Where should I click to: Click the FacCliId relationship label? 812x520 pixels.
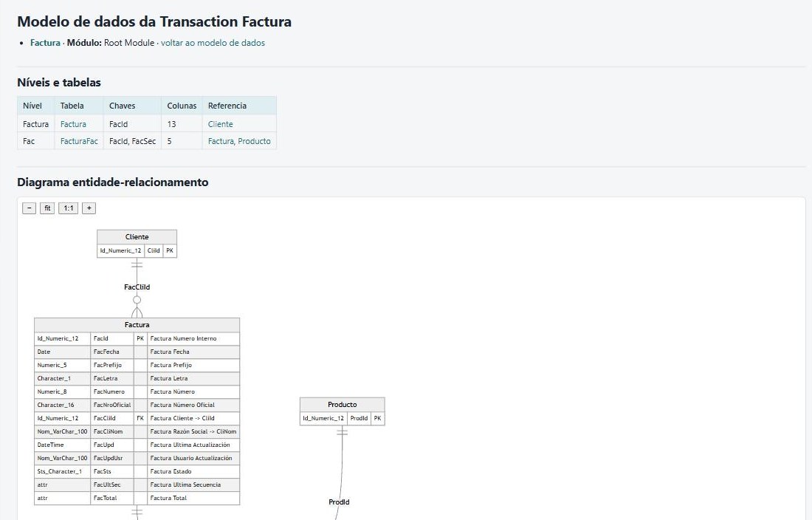click(x=137, y=287)
